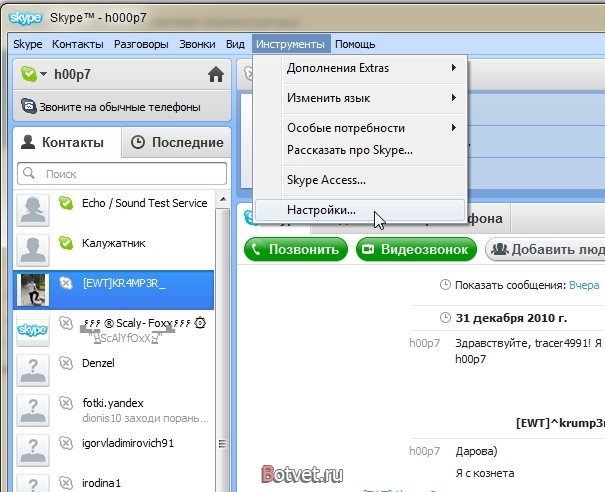Click fotki.yandex unknown avatar

pos(33,411)
